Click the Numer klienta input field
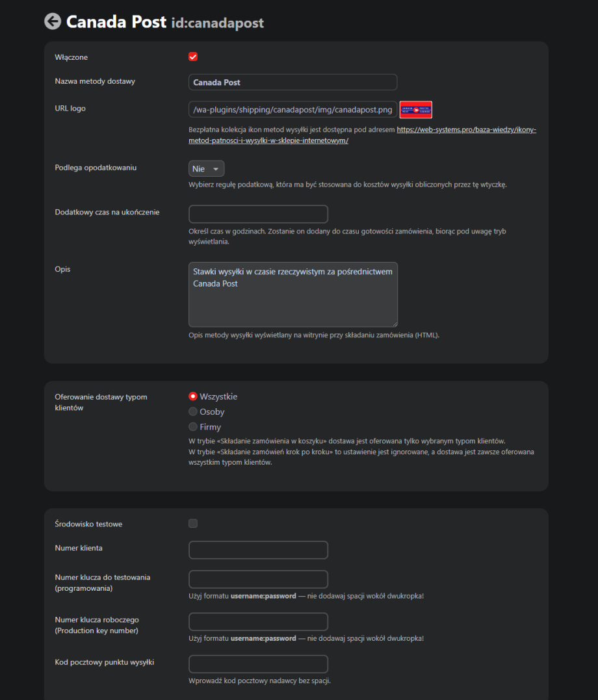This screenshot has width=598, height=700. pyautogui.click(x=258, y=550)
